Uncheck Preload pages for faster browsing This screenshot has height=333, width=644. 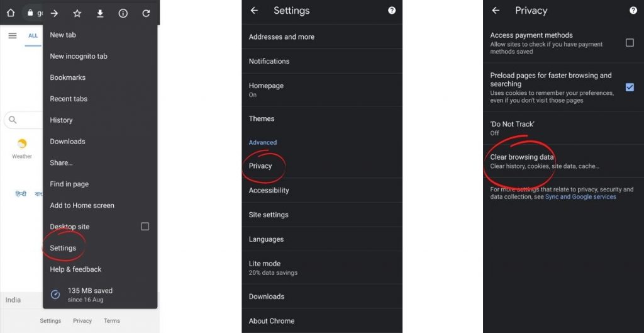click(x=630, y=87)
